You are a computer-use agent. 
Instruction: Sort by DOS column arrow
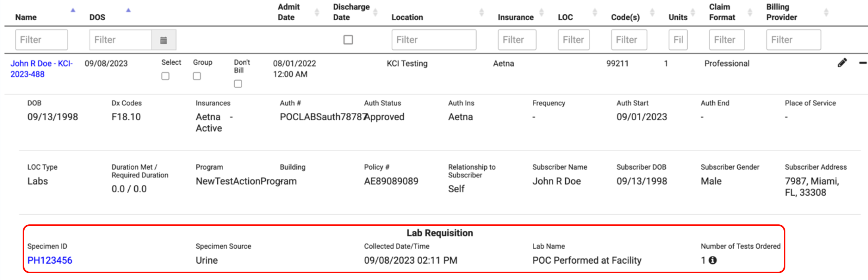[x=128, y=10]
